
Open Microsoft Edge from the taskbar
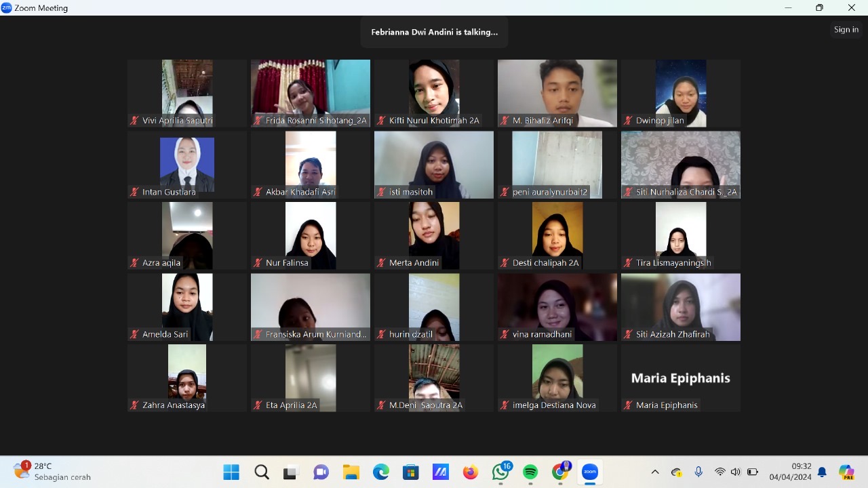380,472
